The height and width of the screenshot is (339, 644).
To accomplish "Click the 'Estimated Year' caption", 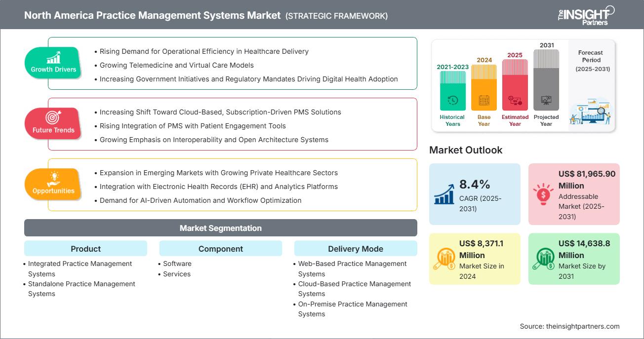I will [515, 120].
